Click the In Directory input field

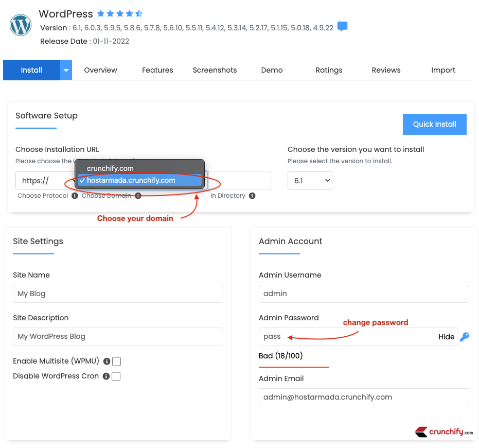[x=240, y=181]
